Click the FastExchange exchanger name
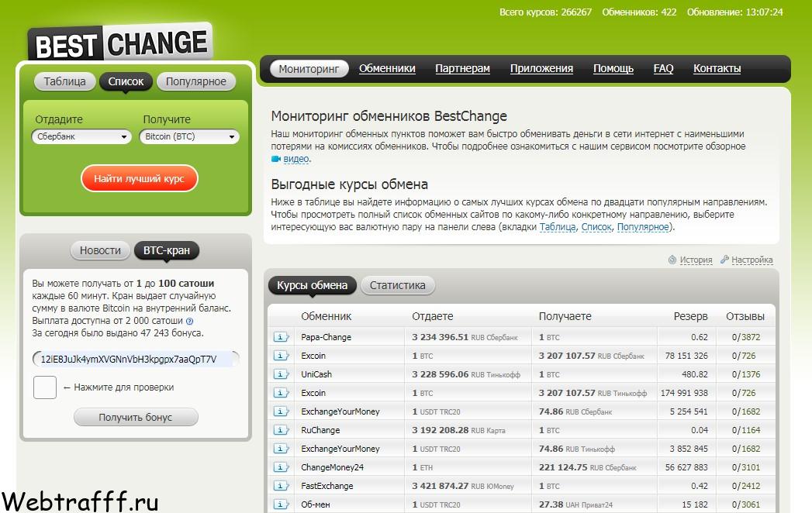This screenshot has width=812, height=513. 327,486
